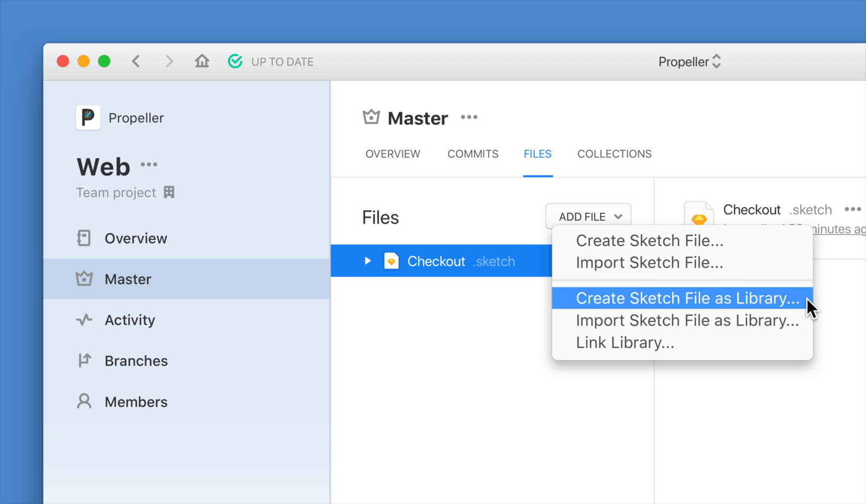The height and width of the screenshot is (504, 866).
Task: Click the Propeller logo in sidebar
Action: pos(88,117)
